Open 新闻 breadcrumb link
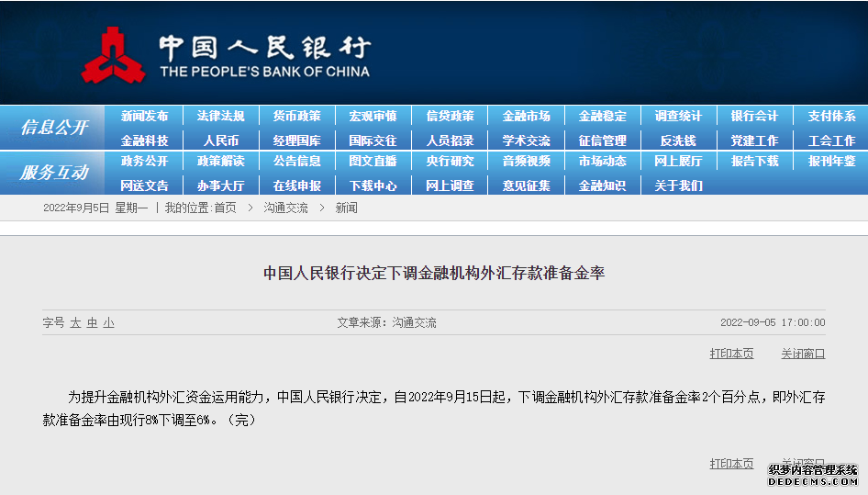Viewport: 868px width, 495px height. pos(347,208)
